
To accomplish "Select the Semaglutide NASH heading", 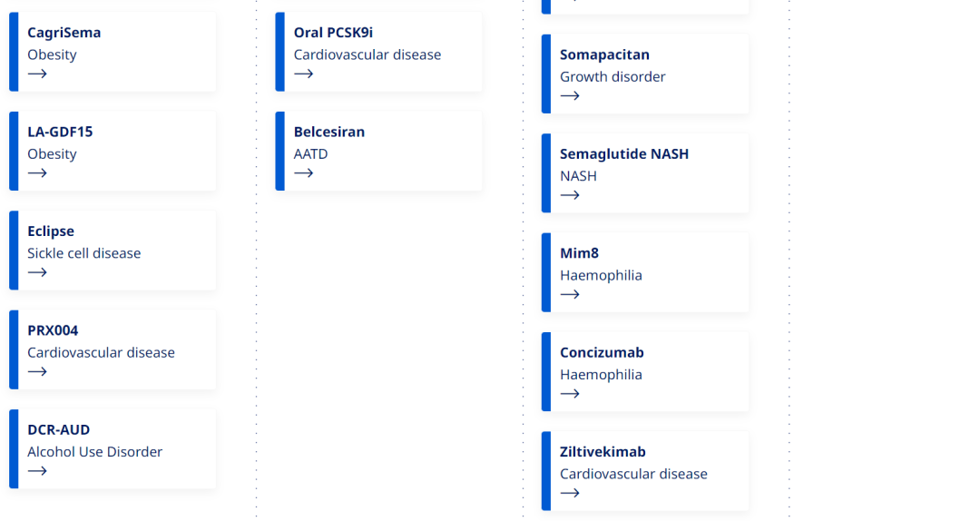I will 624,154.
